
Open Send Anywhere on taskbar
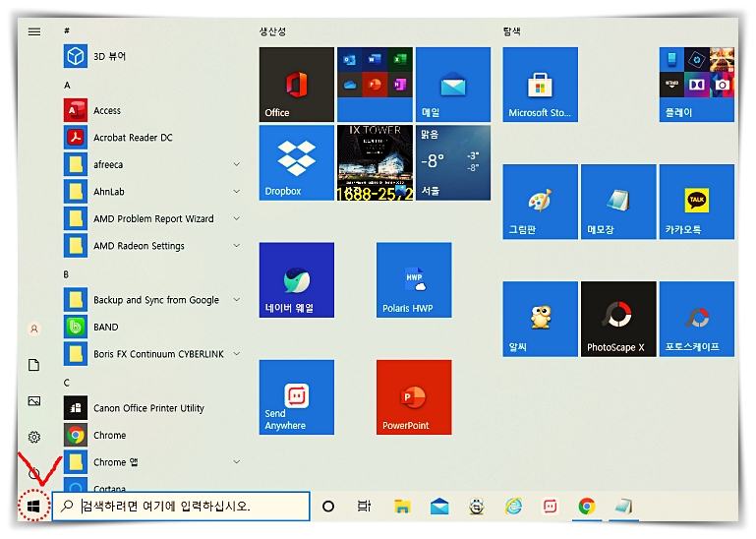(551, 507)
